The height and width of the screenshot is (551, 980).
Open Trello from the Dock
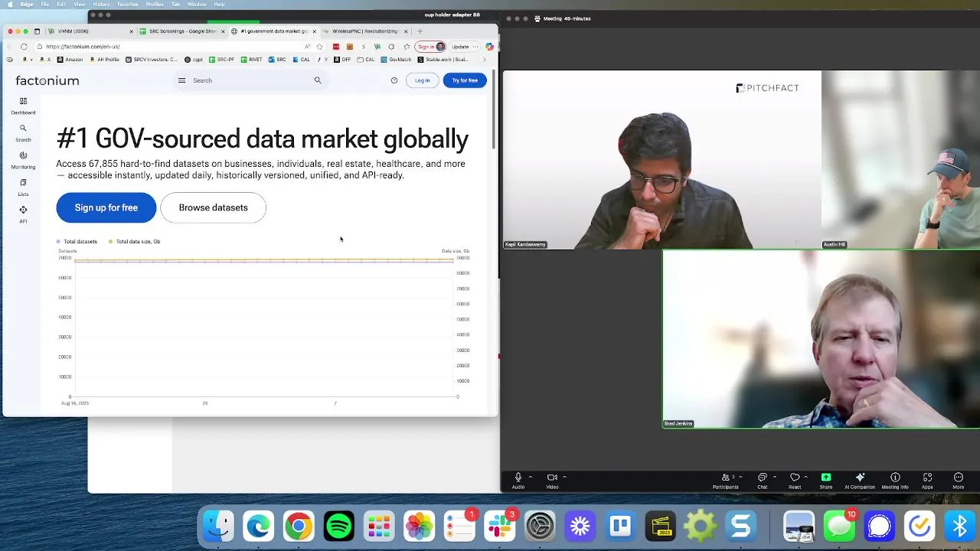620,527
